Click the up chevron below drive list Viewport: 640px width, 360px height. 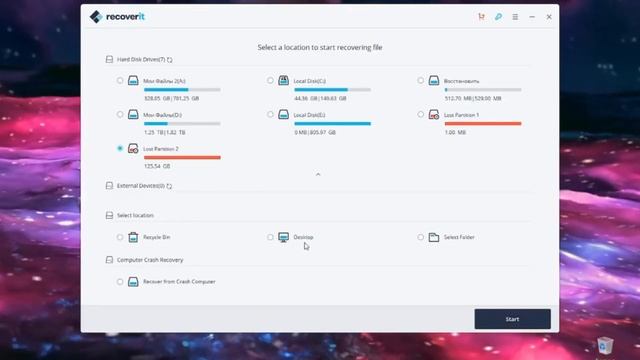[x=318, y=174]
